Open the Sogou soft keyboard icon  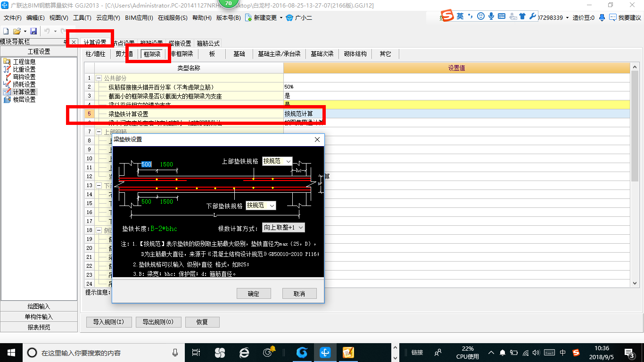pos(502,16)
